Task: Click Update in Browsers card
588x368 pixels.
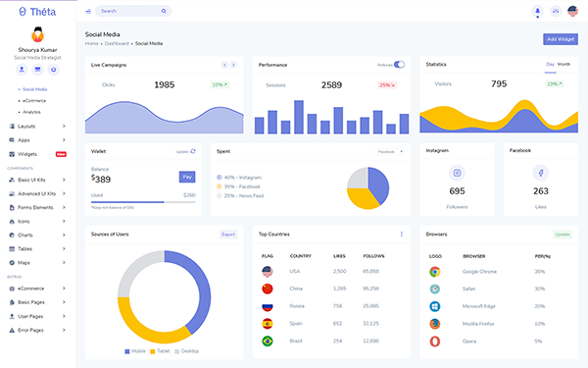Action: click(563, 235)
